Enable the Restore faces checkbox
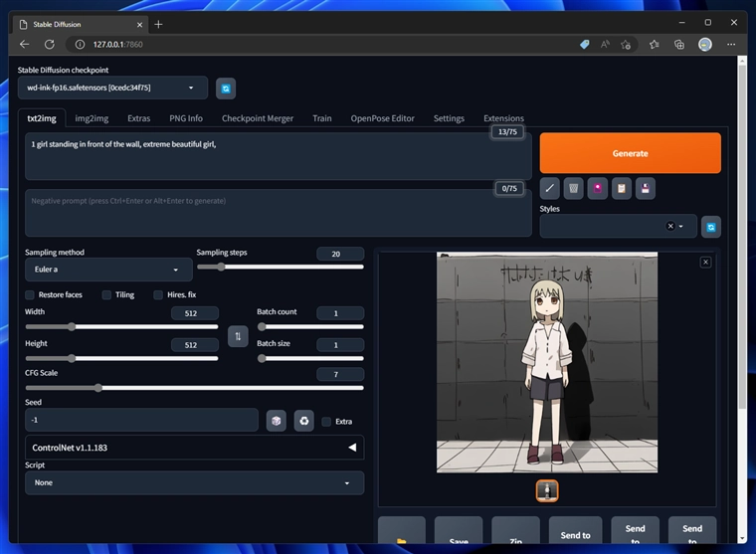756x554 pixels. 31,294
